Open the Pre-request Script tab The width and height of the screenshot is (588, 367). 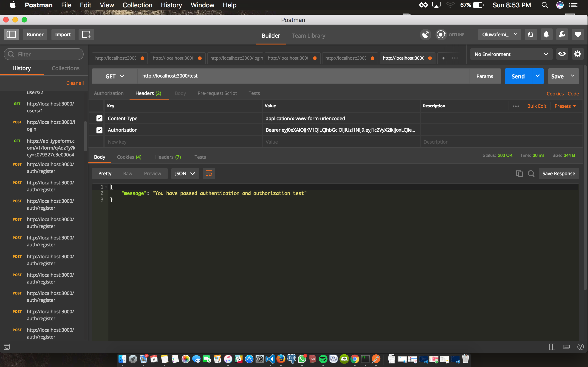(217, 93)
